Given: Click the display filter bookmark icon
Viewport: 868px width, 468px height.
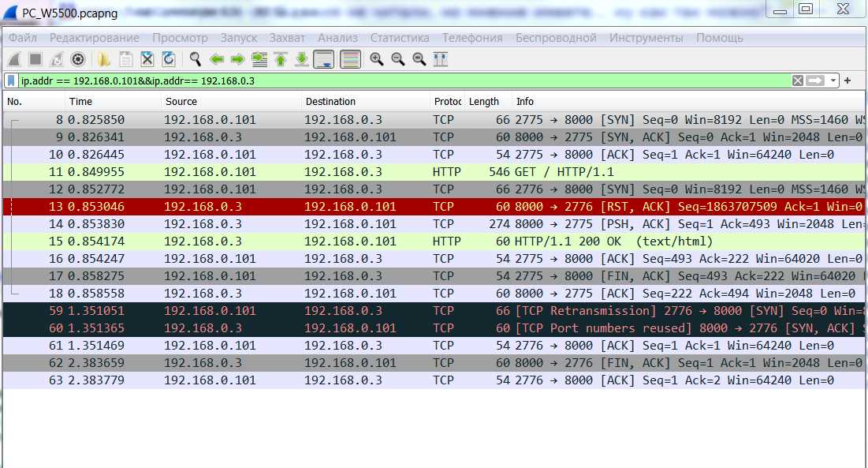Looking at the screenshot, I should (11, 80).
